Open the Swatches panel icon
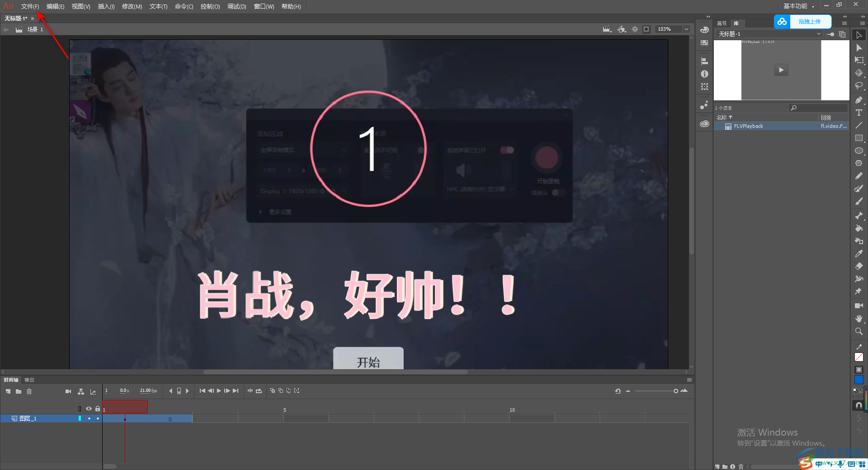 (704, 42)
